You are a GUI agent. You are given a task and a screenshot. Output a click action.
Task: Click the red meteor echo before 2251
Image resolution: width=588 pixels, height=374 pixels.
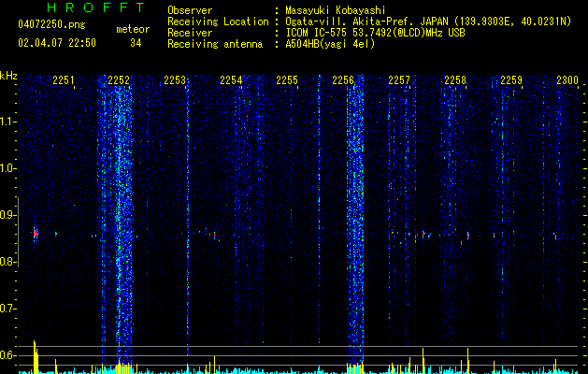(36, 234)
